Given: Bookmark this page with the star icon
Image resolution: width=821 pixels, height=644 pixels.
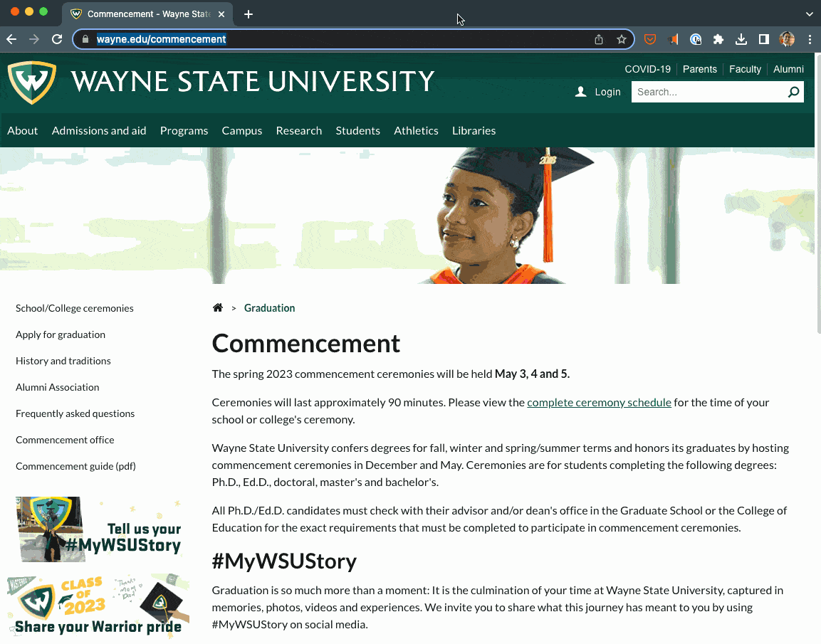Looking at the screenshot, I should [621, 39].
